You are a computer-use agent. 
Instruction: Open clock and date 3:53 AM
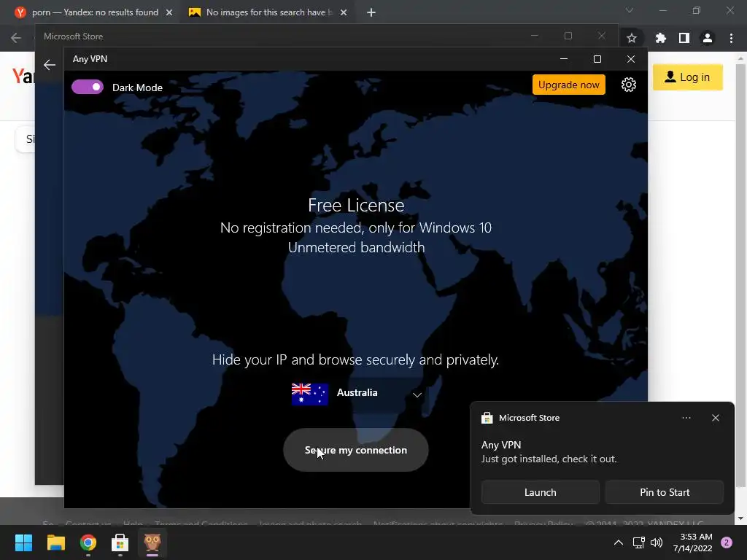point(692,542)
